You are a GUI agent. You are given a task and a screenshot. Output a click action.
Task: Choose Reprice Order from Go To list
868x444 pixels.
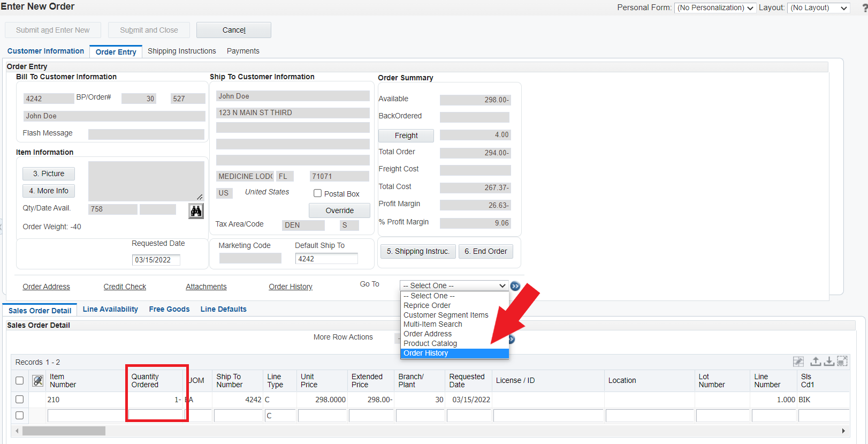(x=454, y=305)
